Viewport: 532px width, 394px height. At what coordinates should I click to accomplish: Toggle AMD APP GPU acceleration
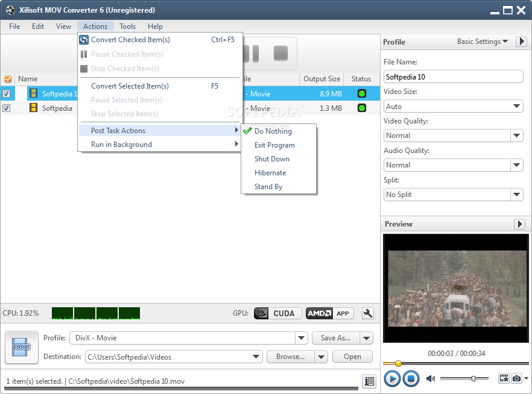tap(329, 313)
